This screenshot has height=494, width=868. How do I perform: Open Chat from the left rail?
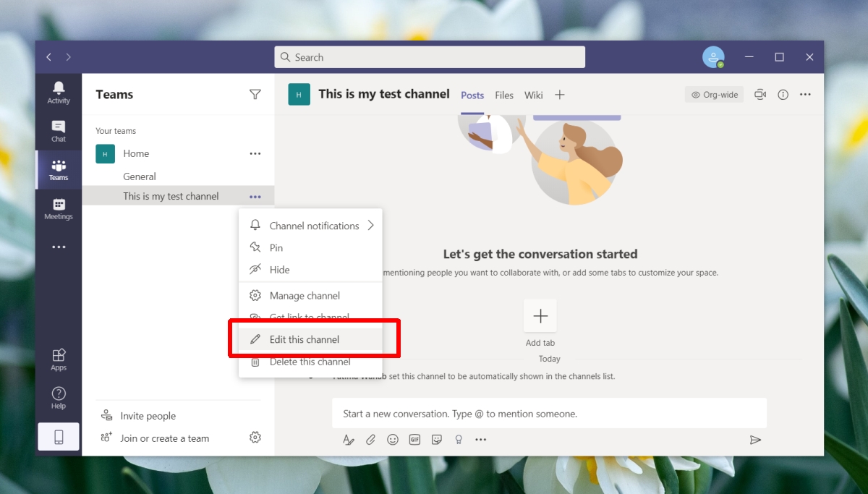(59, 131)
